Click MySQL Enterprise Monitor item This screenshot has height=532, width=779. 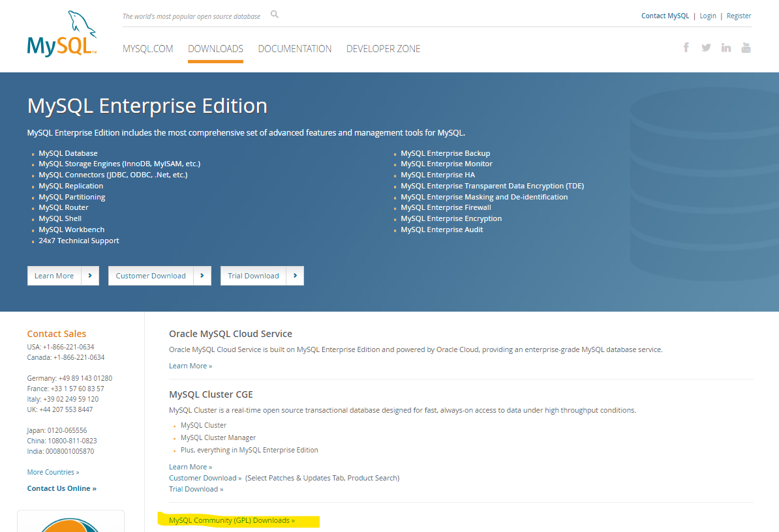point(447,164)
